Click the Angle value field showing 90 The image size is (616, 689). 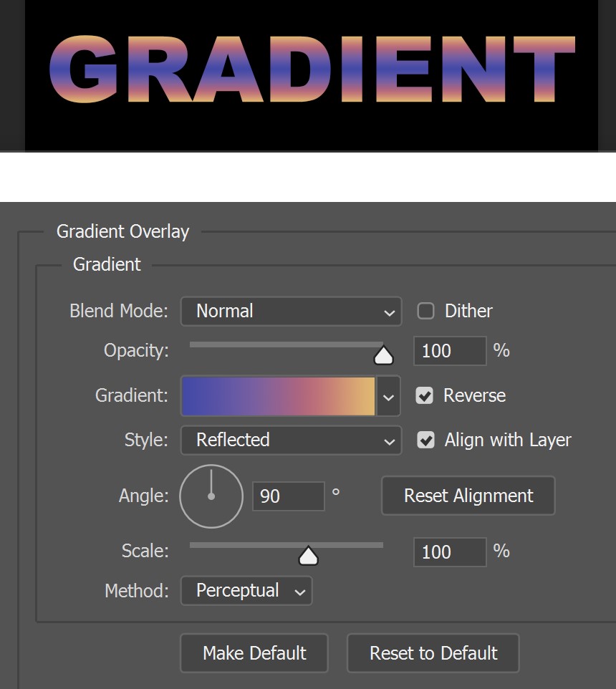coord(289,496)
